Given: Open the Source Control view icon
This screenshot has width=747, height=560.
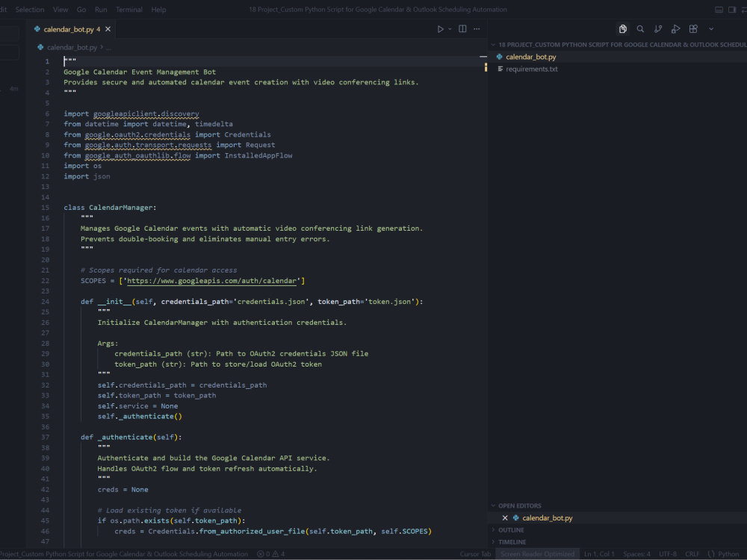Looking at the screenshot, I should (x=658, y=29).
